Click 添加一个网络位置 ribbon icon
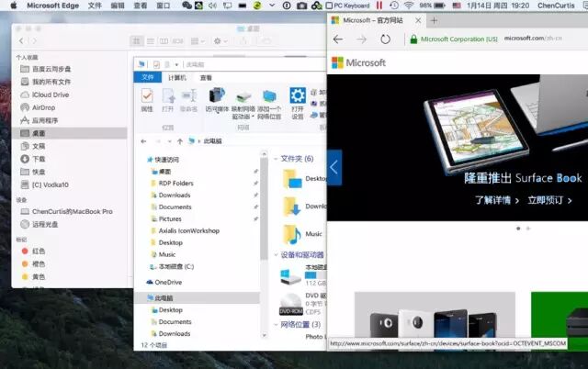The width and height of the screenshot is (588, 369). coord(269,104)
